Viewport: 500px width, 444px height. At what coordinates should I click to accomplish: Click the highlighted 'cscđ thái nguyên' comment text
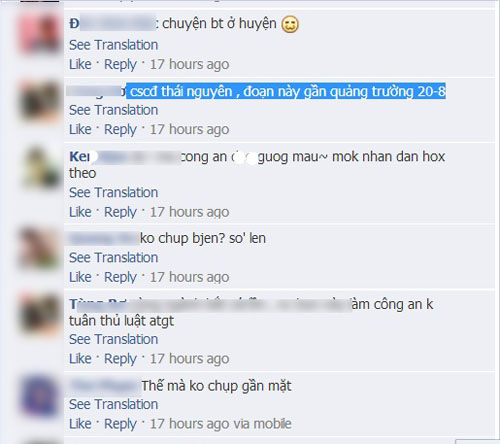[x=286, y=91]
